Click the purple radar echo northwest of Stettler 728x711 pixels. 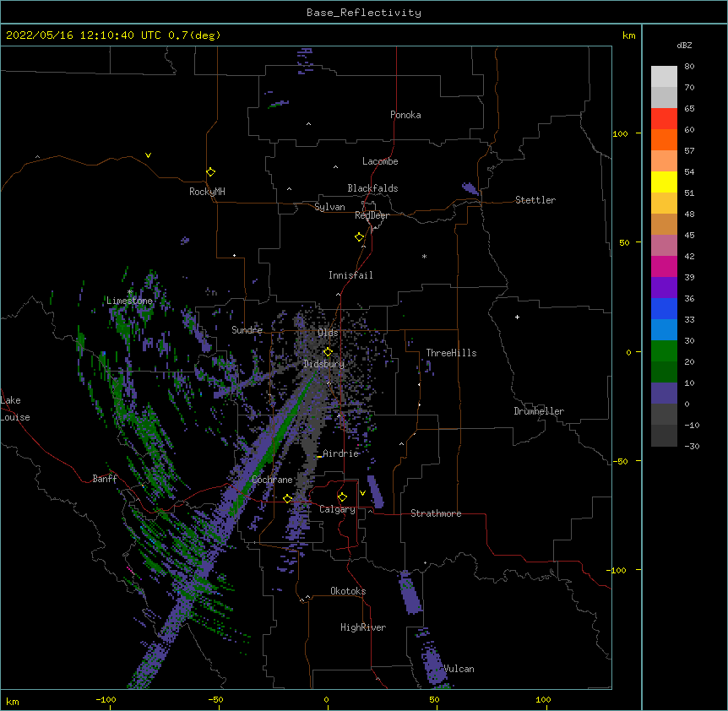(x=470, y=188)
